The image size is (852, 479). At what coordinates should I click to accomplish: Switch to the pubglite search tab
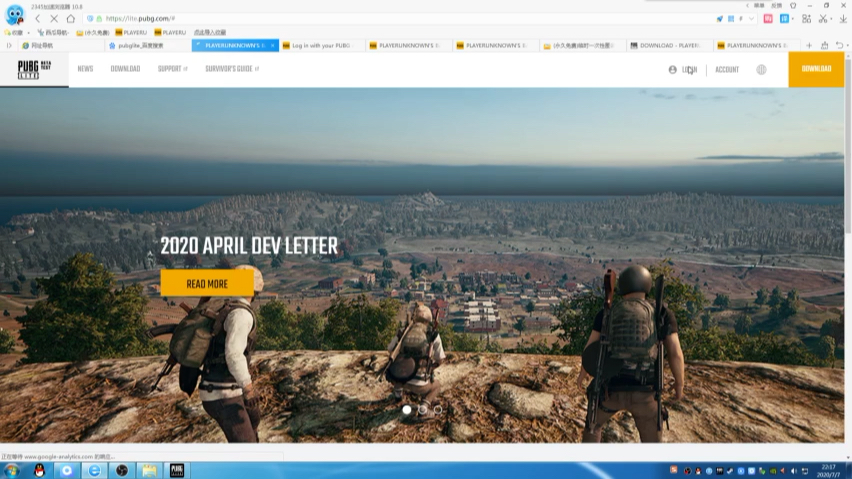pyautogui.click(x=148, y=46)
